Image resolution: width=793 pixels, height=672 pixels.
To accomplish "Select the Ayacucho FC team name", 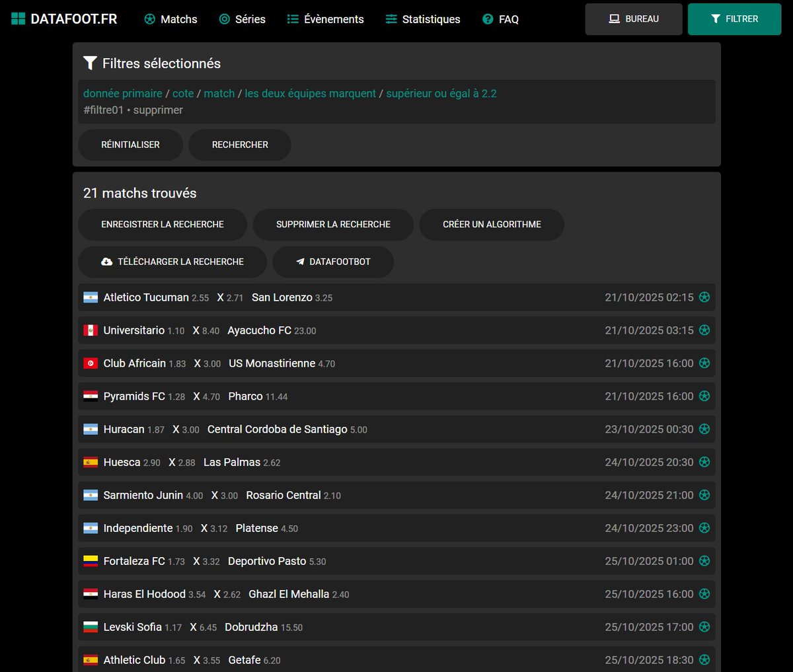I will pos(259,330).
